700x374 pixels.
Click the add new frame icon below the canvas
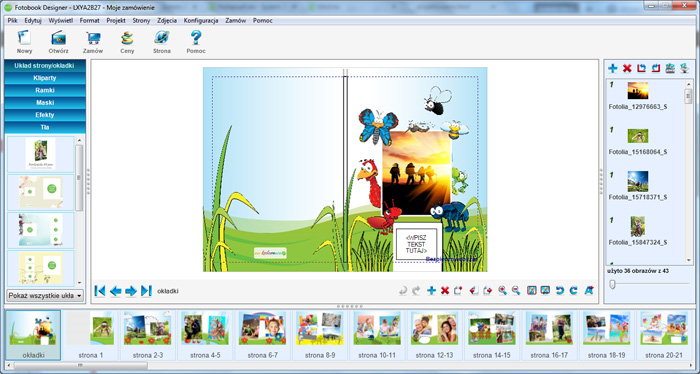point(458,291)
